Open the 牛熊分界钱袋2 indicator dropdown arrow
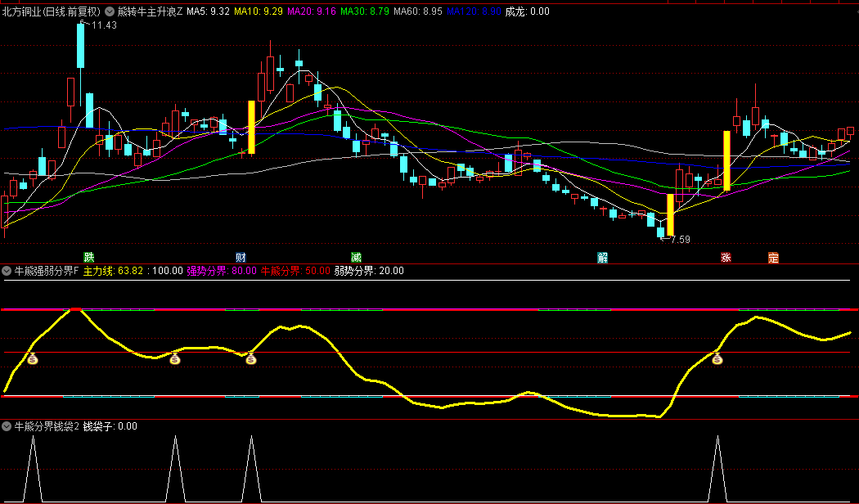The height and width of the screenshot is (504, 859). click(7, 426)
